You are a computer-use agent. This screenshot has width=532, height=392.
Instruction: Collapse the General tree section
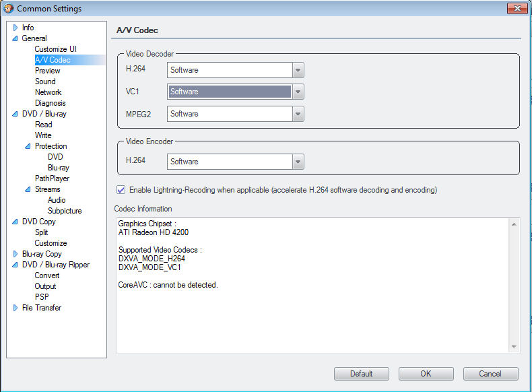tap(15, 39)
